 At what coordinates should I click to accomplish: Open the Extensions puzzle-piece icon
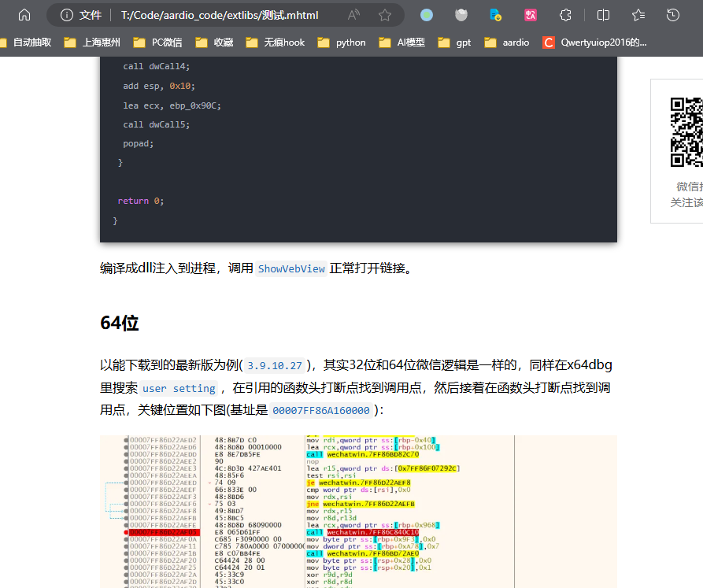click(x=564, y=14)
